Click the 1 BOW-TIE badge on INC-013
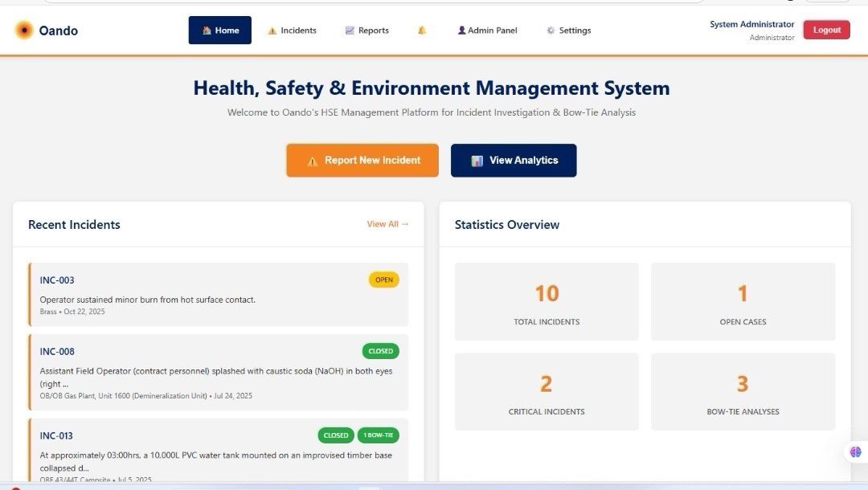This screenshot has width=868, height=490. [378, 435]
